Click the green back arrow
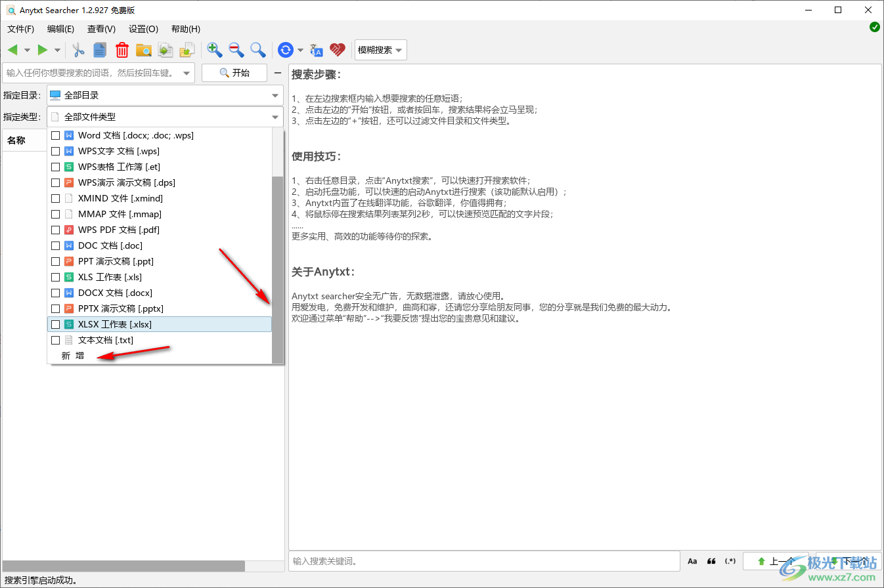Screen dimensions: 884x588 [x=12, y=50]
